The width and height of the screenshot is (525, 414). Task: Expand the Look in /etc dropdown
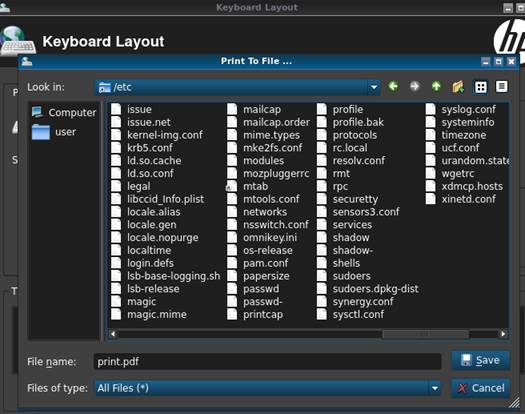[x=374, y=87]
